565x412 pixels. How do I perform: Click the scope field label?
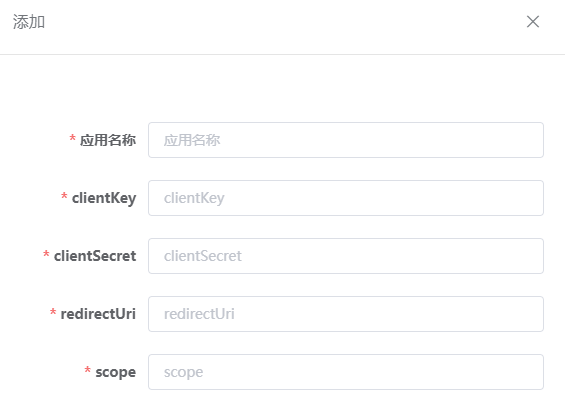tap(115, 372)
